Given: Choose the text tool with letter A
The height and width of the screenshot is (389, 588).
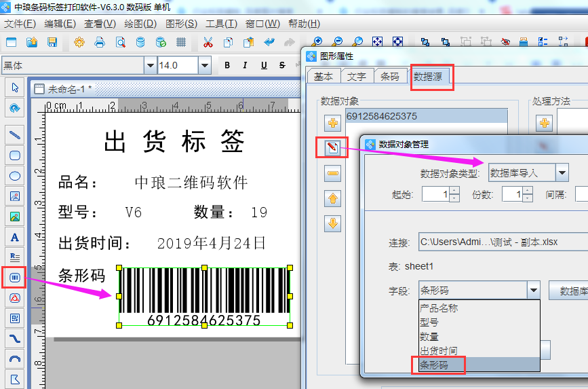Looking at the screenshot, I should (14, 237).
